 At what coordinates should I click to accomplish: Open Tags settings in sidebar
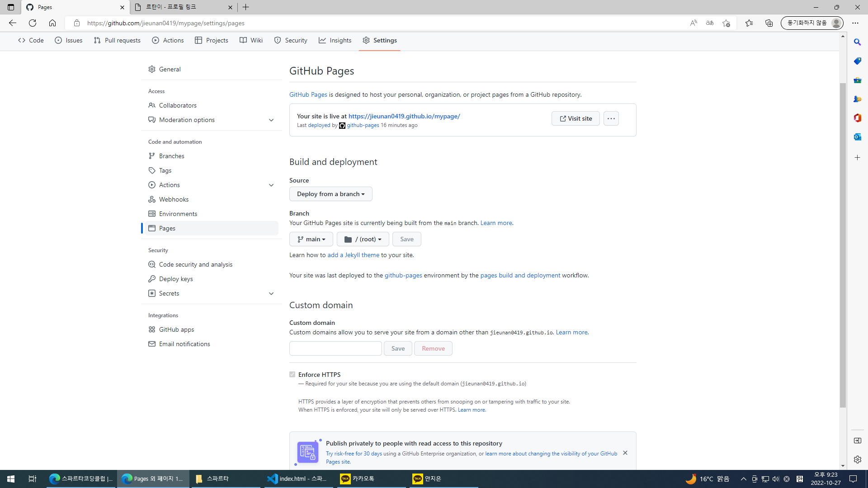click(212, 170)
